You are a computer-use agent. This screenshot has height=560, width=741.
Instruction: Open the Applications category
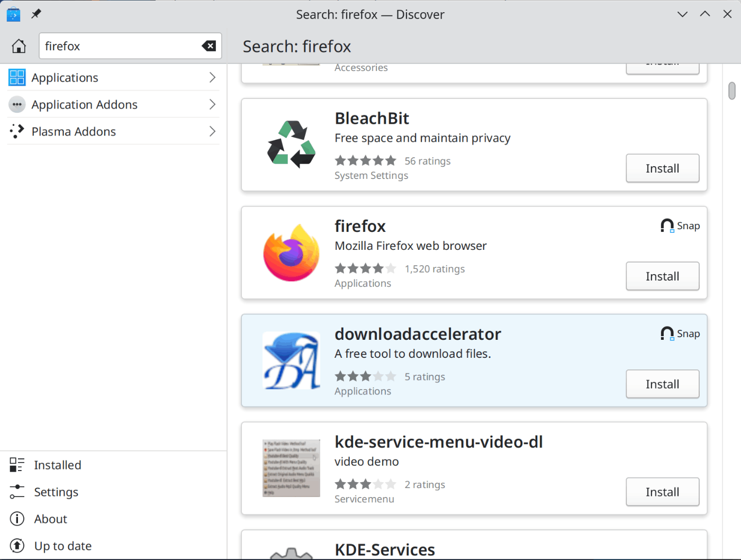(x=113, y=77)
